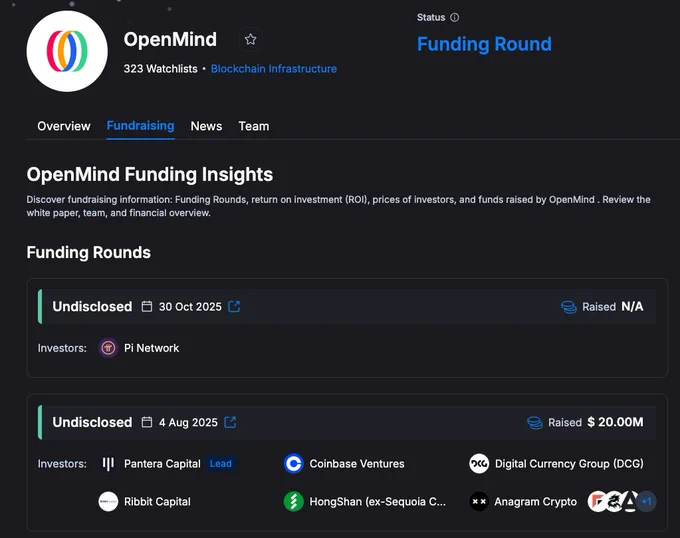Open Ribbit Capital investor page
The height and width of the screenshot is (538, 680).
(157, 502)
